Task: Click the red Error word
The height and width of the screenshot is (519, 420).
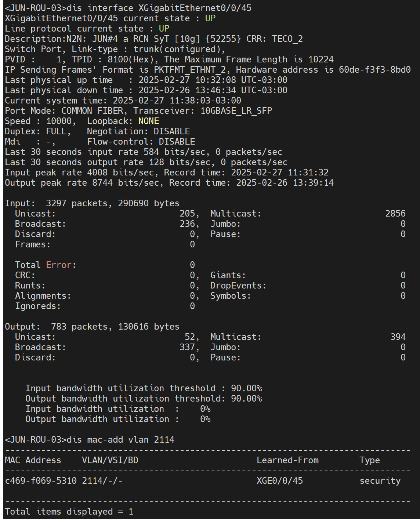Action: coord(59,265)
